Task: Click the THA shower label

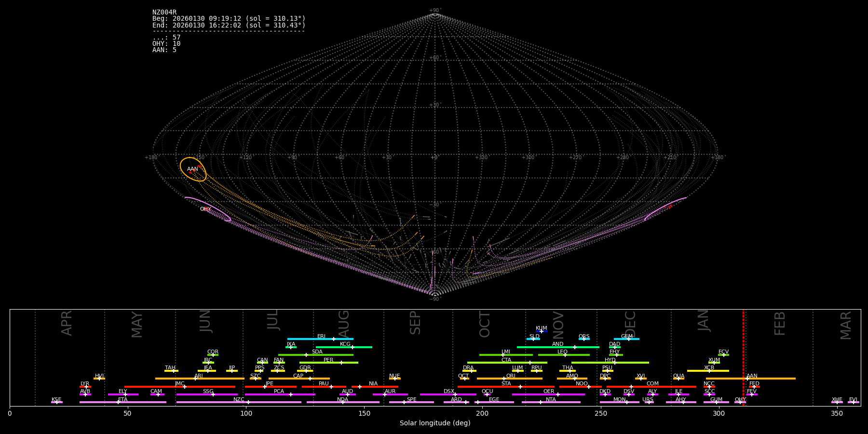Action: click(x=568, y=368)
